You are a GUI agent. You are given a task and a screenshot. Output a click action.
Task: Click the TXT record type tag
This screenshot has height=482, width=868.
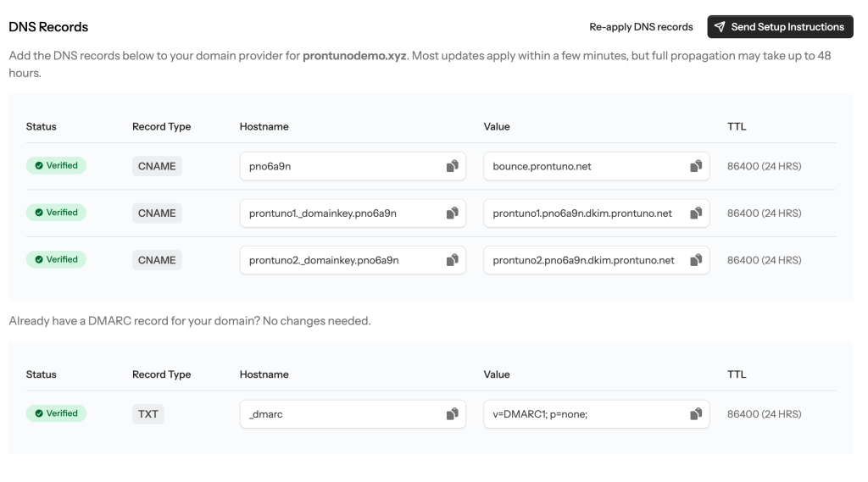147,414
